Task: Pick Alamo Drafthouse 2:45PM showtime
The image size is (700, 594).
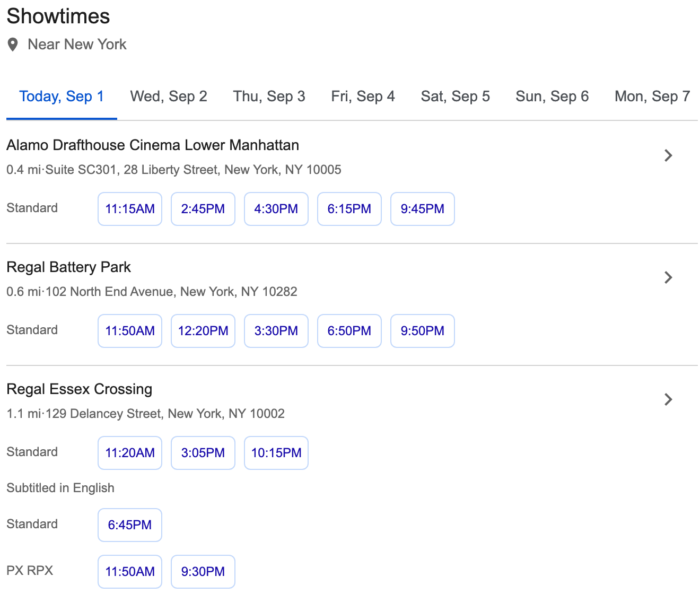Action: click(x=203, y=209)
